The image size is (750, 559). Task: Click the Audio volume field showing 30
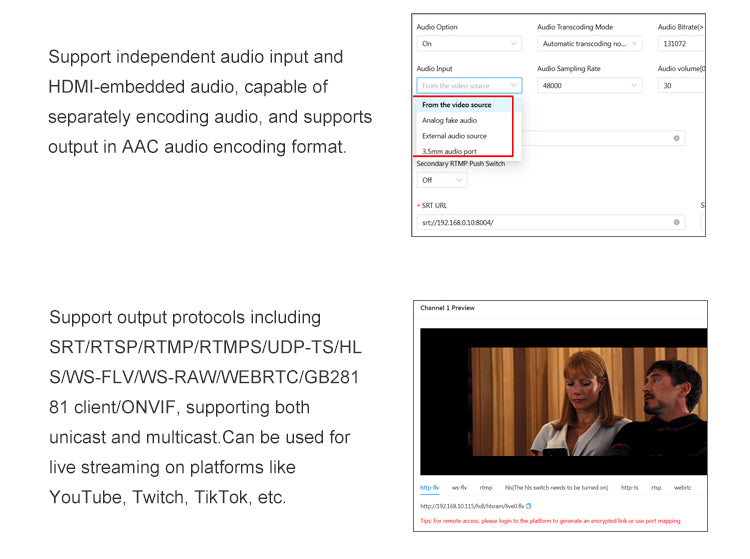point(681,86)
